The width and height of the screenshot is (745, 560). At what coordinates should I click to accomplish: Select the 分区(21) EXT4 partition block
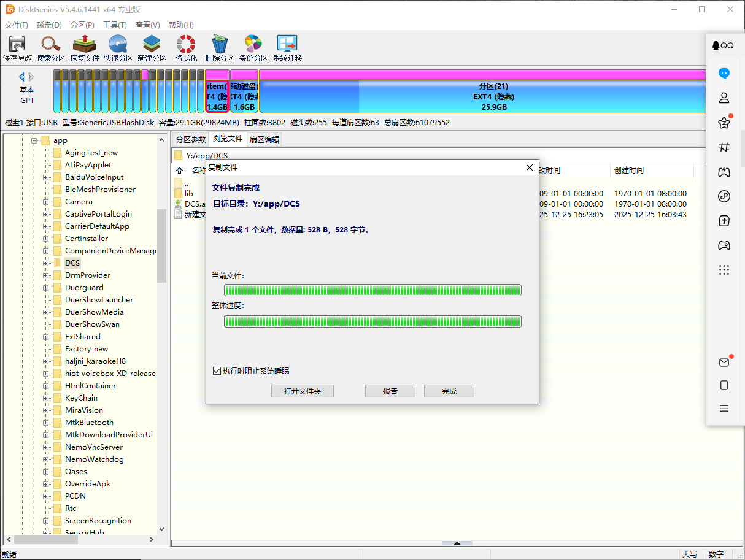click(493, 96)
